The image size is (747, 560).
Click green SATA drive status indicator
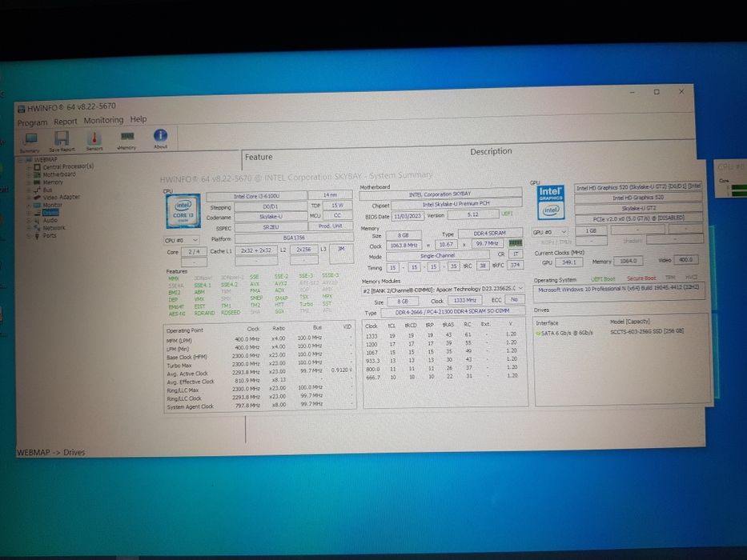tap(538, 334)
